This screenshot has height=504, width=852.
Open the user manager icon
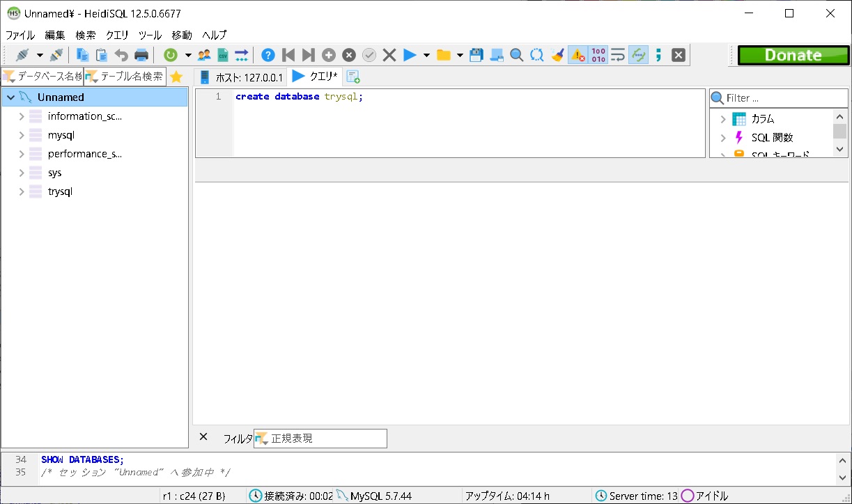pos(204,55)
